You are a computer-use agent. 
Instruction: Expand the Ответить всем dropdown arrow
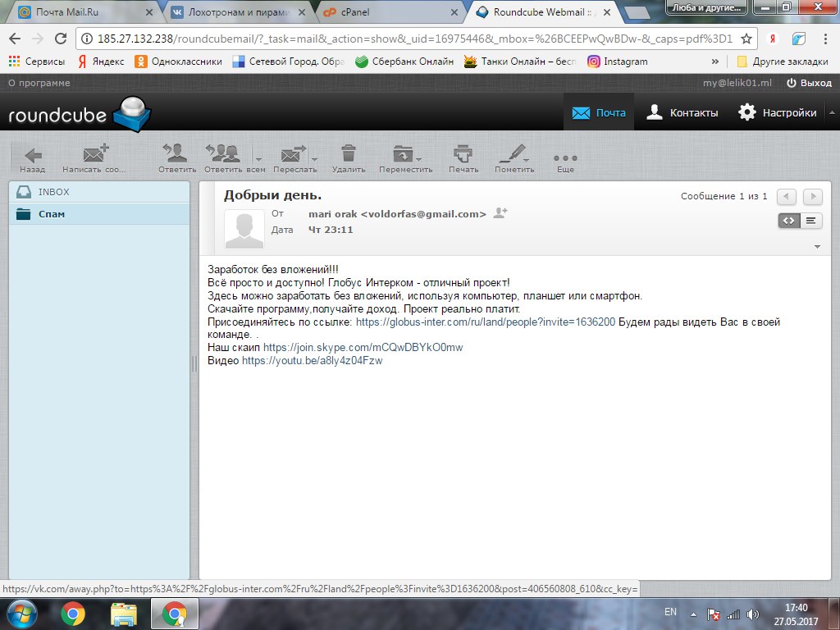tap(258, 159)
